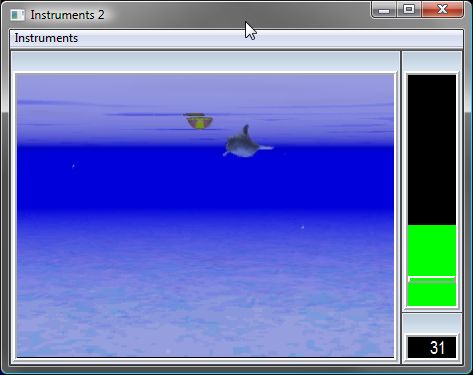Click the white marker line on gauge
Viewport: 473px width, 375px height.
tap(432, 279)
